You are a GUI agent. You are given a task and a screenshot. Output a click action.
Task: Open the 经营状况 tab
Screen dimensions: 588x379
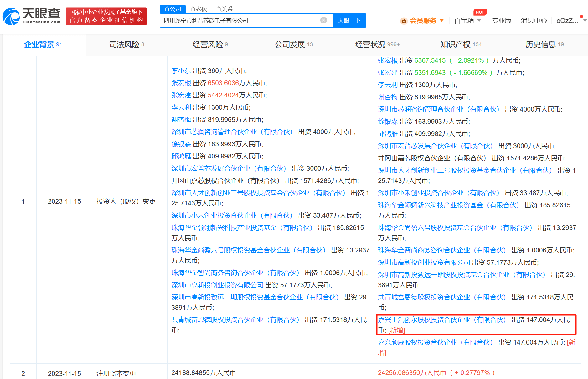pyautogui.click(x=377, y=44)
